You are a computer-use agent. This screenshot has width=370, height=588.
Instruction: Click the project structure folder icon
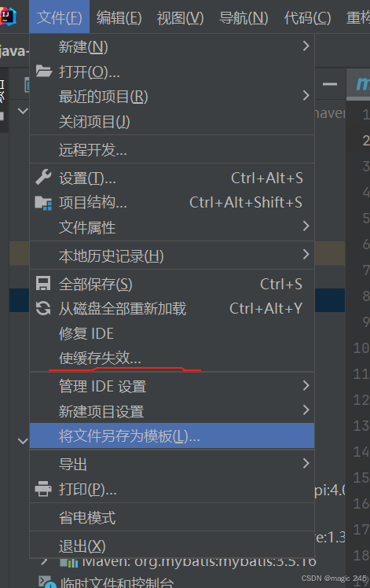[43, 203]
